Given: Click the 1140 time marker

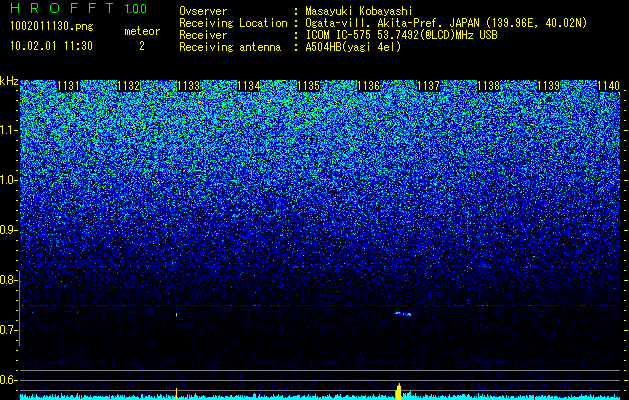Looking at the screenshot, I should 609,86.
